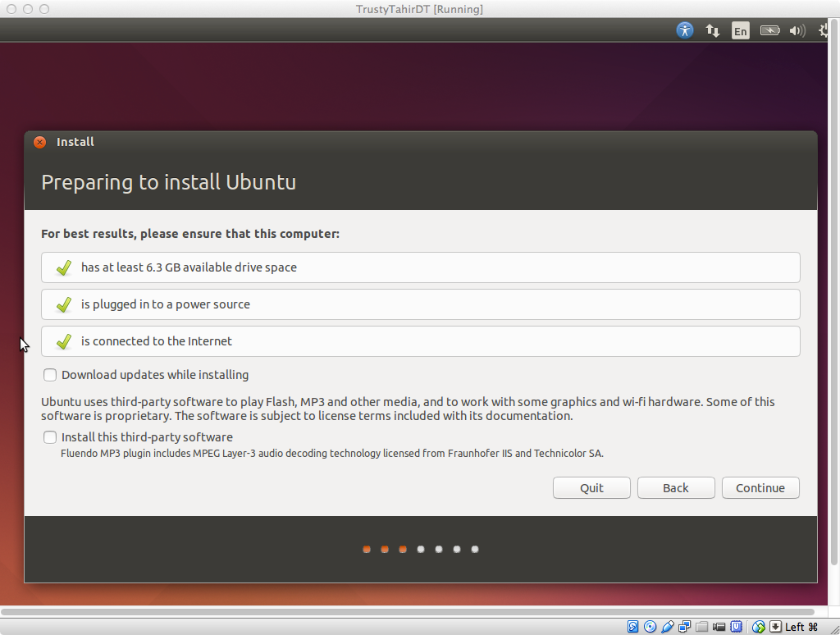Open the network connections indicator
Screen dimensions: 840x635
713,30
